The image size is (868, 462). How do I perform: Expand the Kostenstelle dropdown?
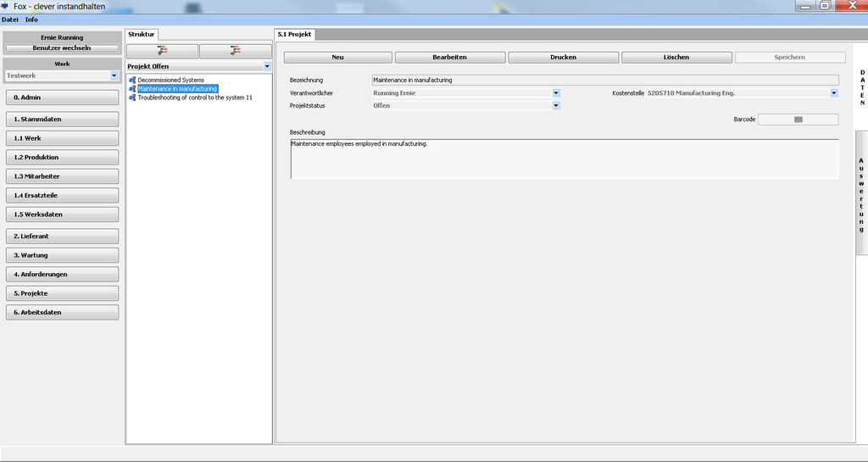tap(834, 92)
